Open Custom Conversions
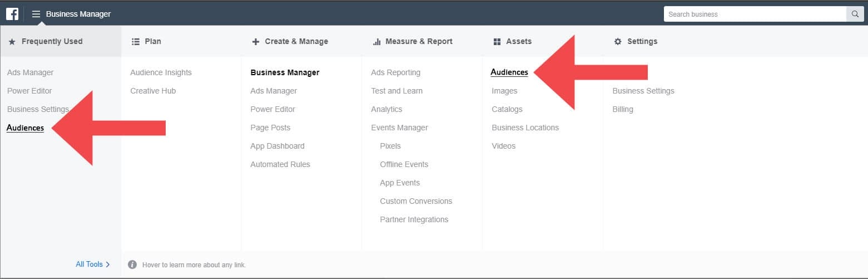868x279 pixels. (416, 201)
